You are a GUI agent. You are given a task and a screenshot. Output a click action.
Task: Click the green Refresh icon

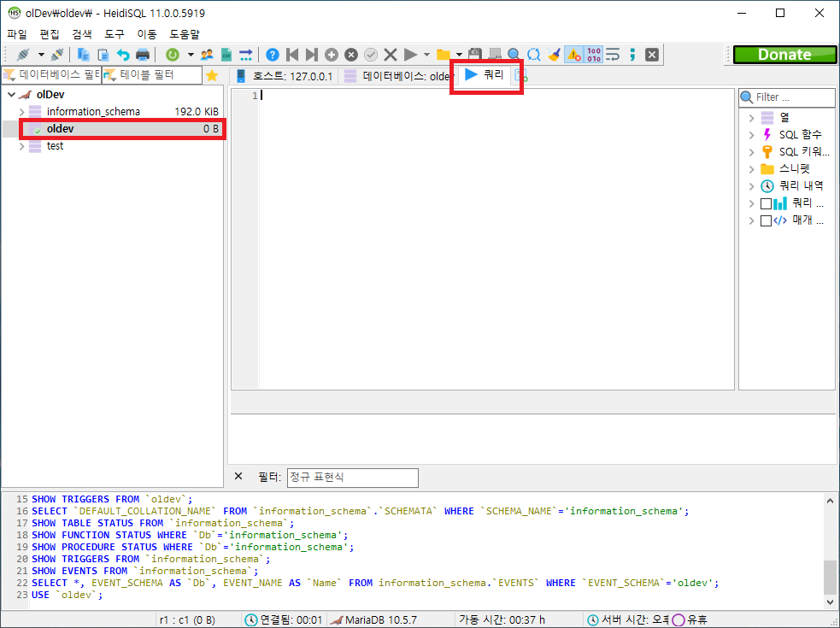pos(172,55)
